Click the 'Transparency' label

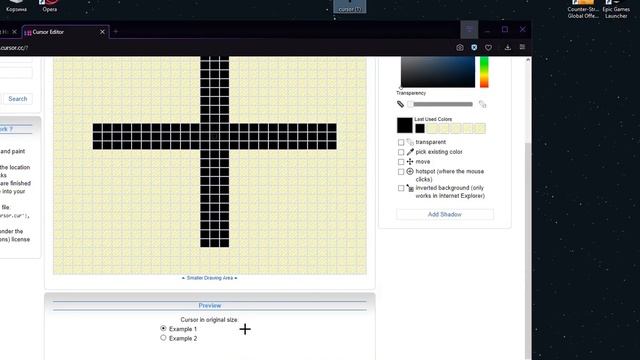[x=411, y=93]
